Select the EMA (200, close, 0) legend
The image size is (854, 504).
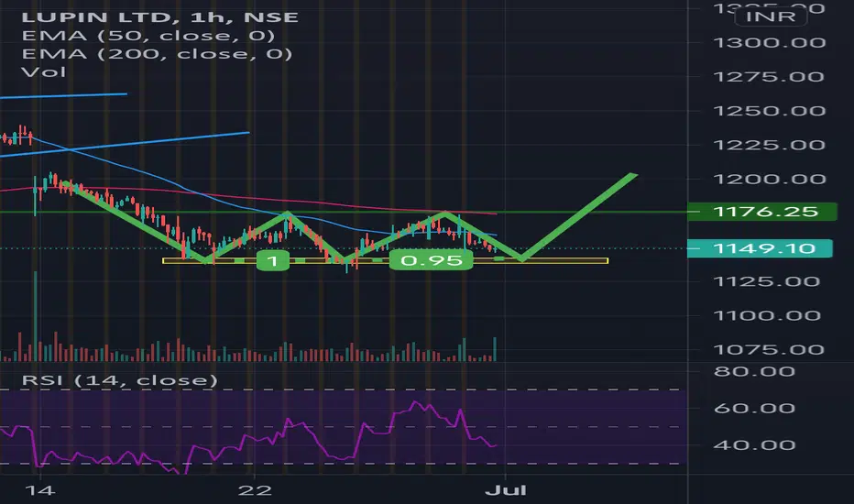pos(157,54)
